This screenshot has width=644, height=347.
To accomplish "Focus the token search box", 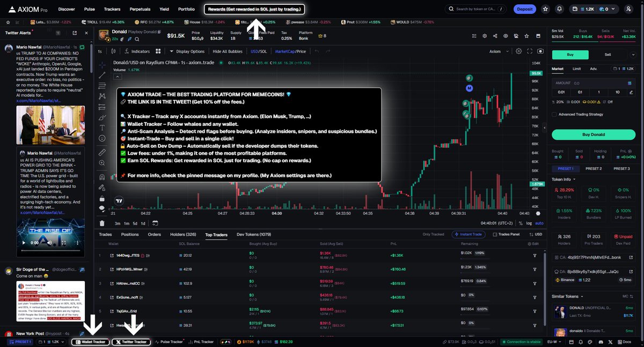I will click(475, 9).
